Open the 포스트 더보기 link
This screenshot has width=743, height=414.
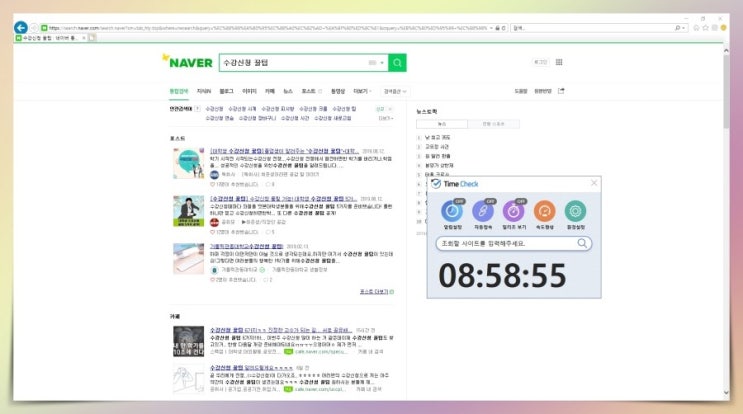tap(376, 291)
